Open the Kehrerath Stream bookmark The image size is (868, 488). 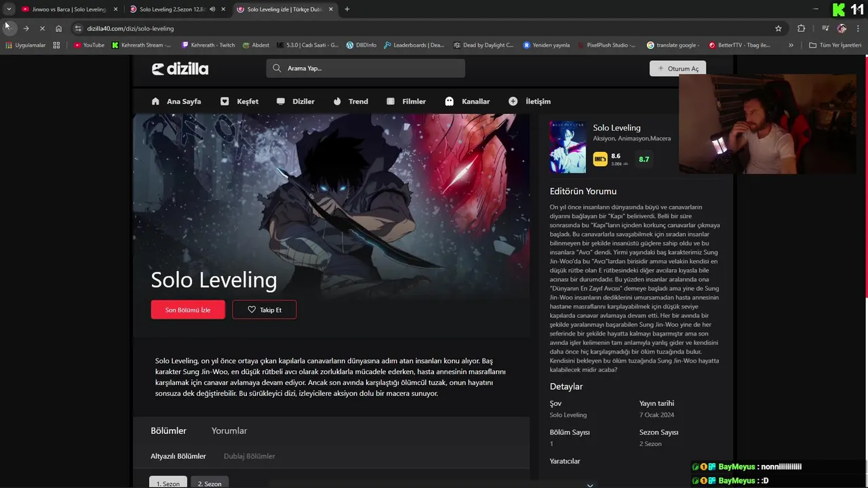tap(142, 45)
